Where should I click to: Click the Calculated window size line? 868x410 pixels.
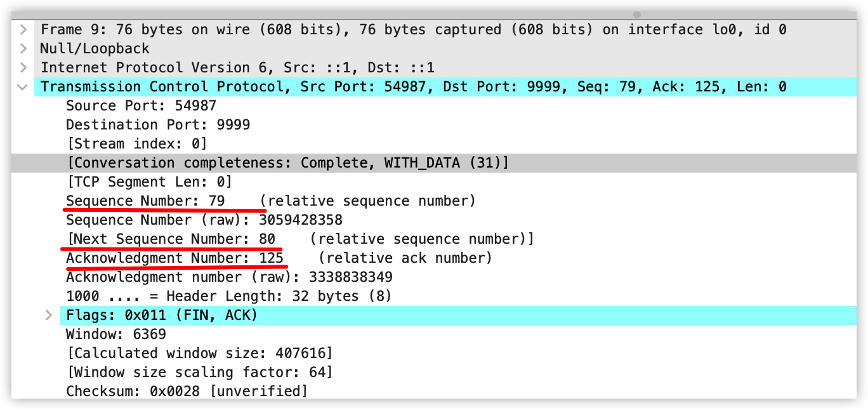click(x=199, y=354)
